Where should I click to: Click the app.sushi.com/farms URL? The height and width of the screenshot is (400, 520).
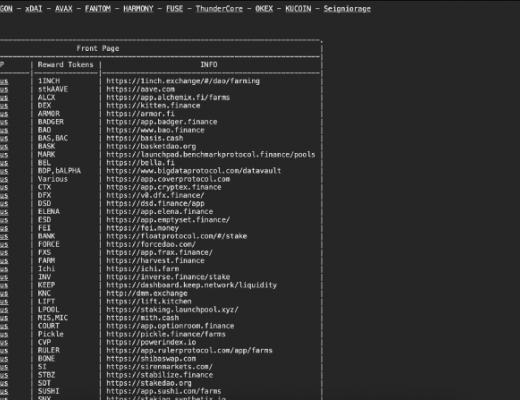(164, 391)
